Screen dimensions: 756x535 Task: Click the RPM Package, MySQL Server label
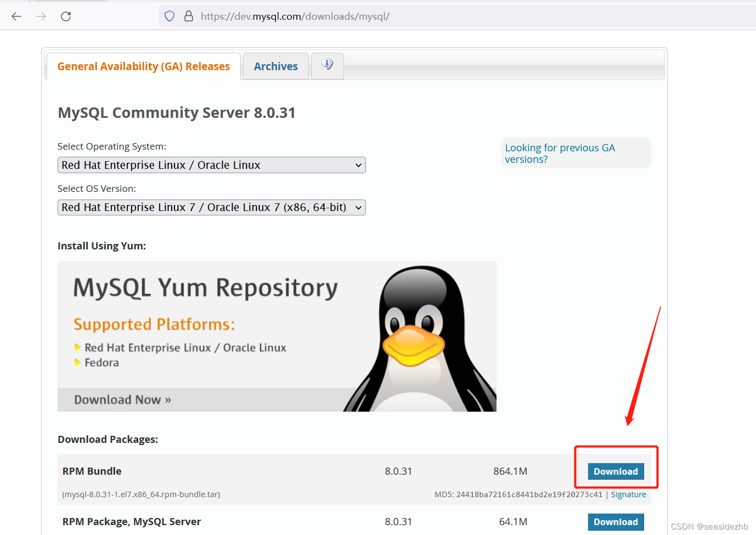(132, 522)
